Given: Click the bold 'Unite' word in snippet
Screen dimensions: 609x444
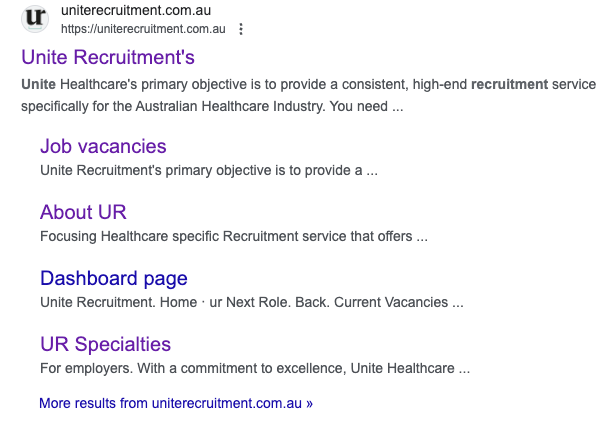Looking at the screenshot, I should click(x=38, y=84).
